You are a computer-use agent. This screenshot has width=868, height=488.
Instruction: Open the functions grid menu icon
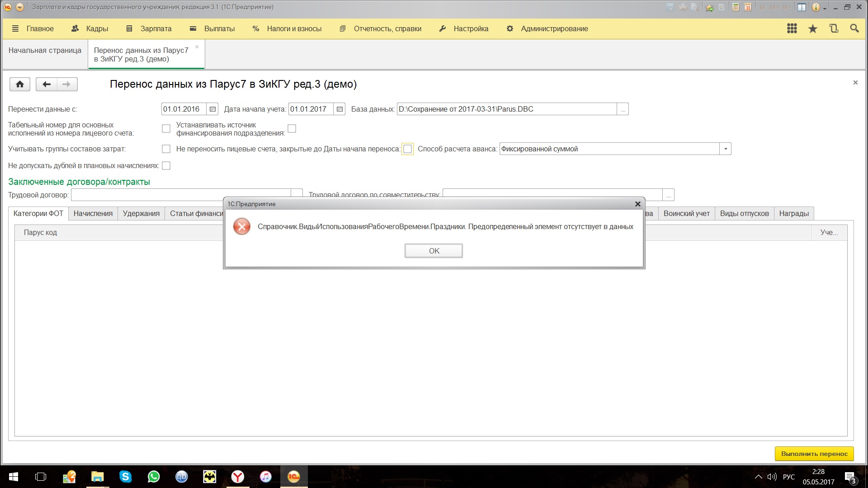pos(792,28)
